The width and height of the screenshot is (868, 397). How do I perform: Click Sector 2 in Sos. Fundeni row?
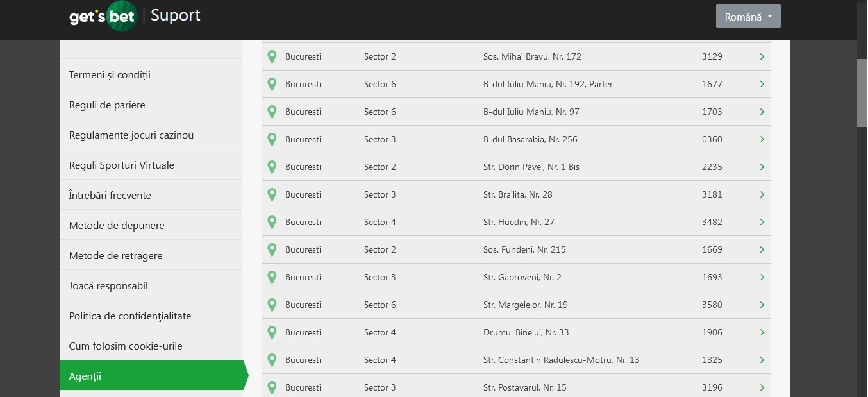[x=380, y=249]
